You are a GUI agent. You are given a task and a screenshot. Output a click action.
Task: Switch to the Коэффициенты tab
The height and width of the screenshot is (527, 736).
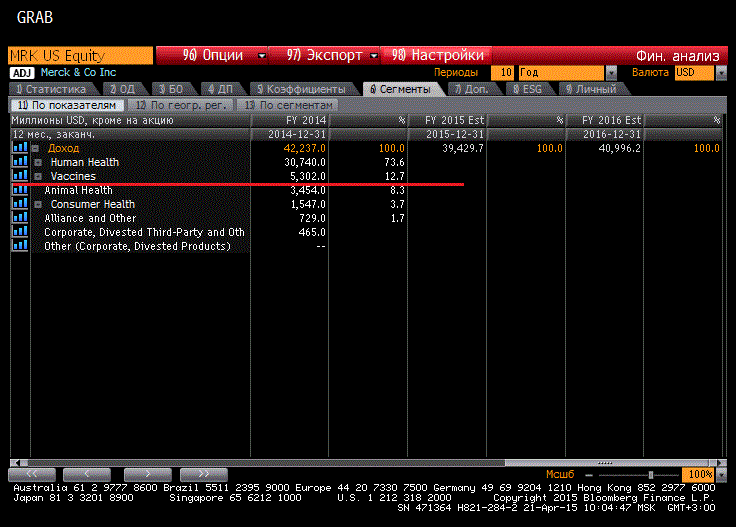[303, 89]
